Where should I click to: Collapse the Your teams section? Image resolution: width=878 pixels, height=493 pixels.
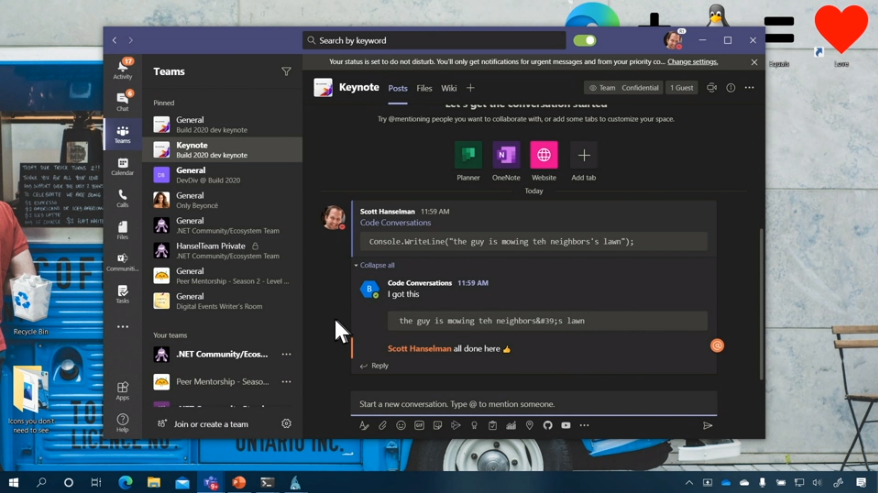170,335
